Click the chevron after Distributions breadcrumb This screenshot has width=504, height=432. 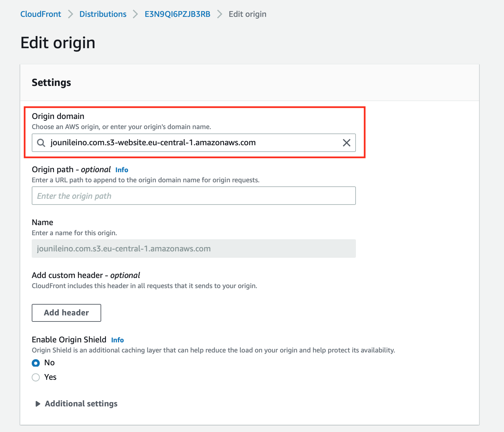pos(136,14)
